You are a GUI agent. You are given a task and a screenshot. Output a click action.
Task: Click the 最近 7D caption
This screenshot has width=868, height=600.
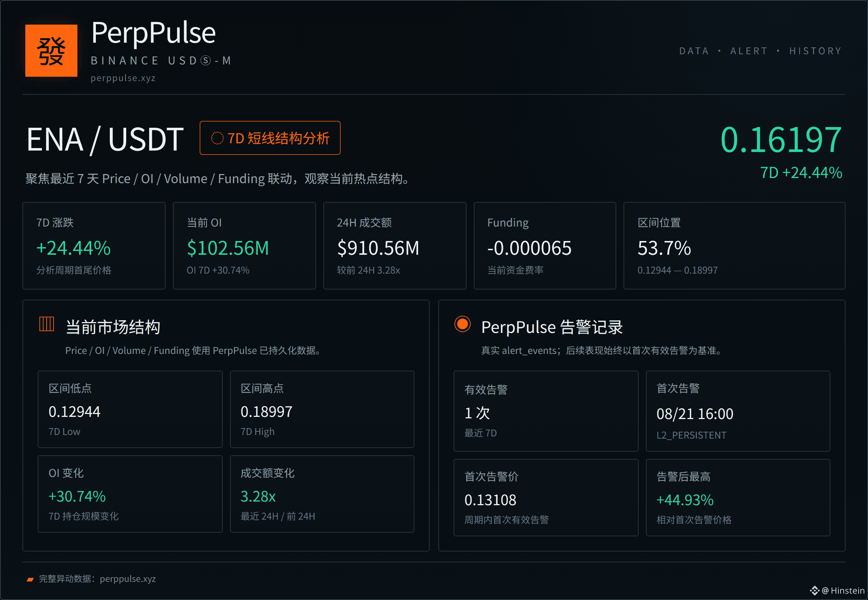pos(481,433)
